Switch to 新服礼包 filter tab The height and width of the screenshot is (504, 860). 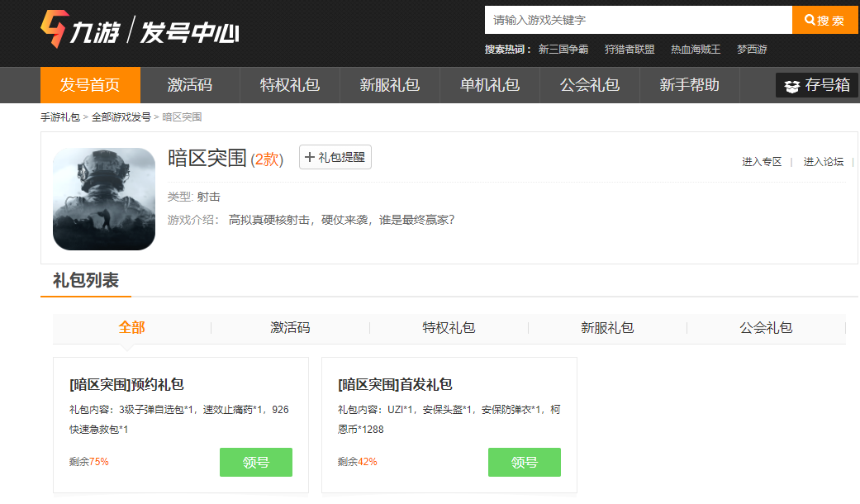[x=607, y=328]
